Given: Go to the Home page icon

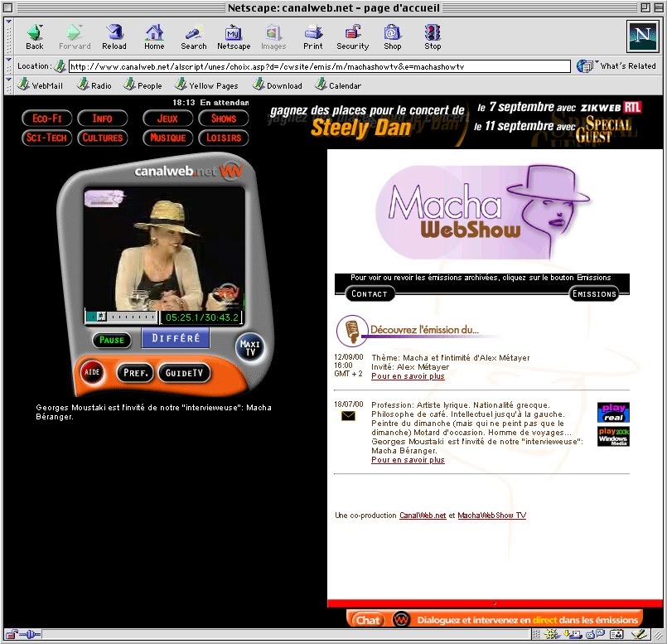Looking at the screenshot, I should 154,36.
